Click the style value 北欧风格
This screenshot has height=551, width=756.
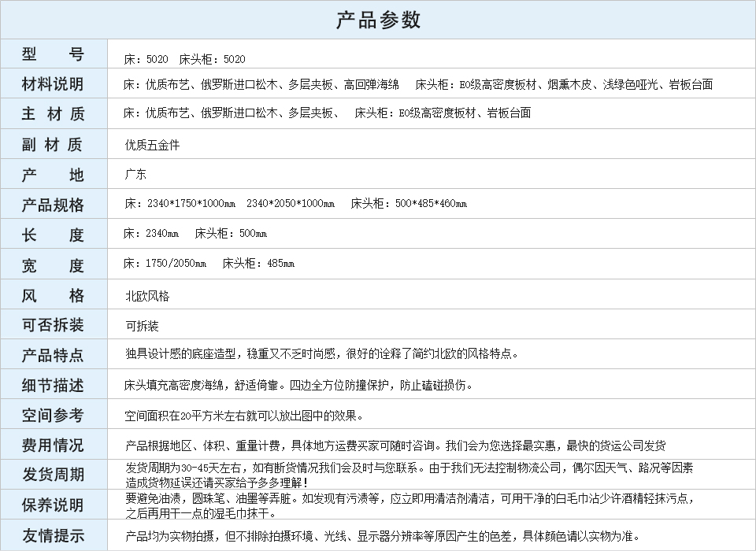point(147,296)
